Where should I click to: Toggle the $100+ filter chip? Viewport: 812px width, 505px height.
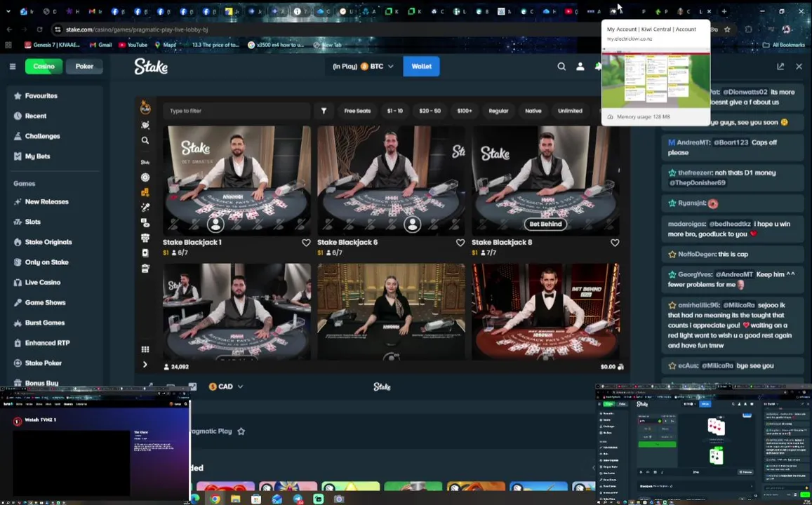[465, 111]
